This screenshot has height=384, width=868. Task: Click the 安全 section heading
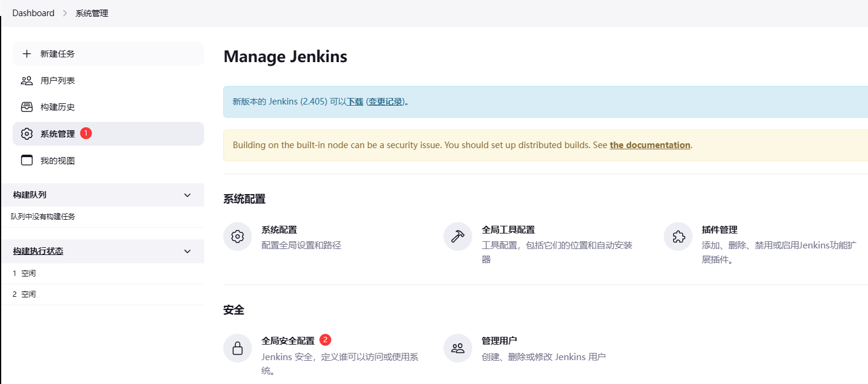[233, 311]
